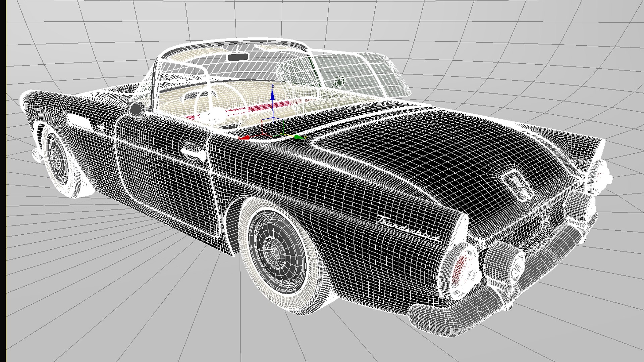Image resolution: width=644 pixels, height=362 pixels.
Task: Click the green Y-axis arrowhead of the gizmo
Action: [298, 137]
